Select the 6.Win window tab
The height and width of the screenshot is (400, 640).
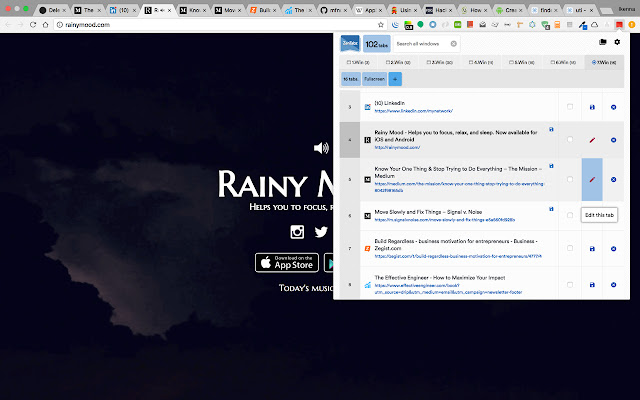(563, 62)
